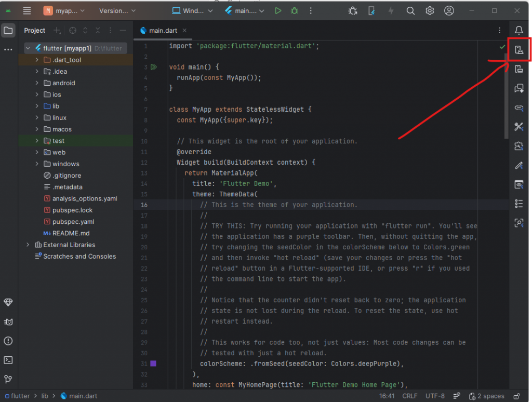Screen dimensions: 532x402
Task: Click the deepPurple color swatch in gutter
Action: [153, 363]
